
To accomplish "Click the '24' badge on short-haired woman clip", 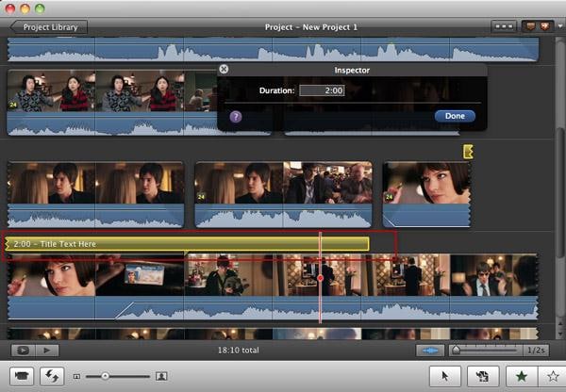I will [389, 197].
